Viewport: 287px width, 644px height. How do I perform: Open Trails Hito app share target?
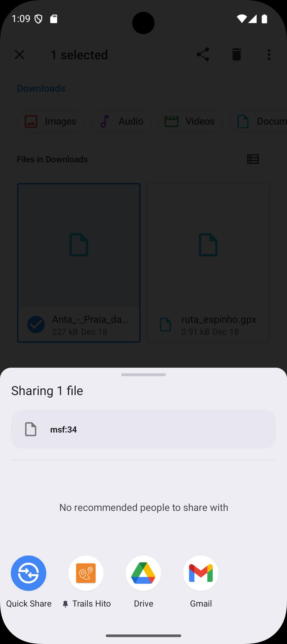(86, 573)
